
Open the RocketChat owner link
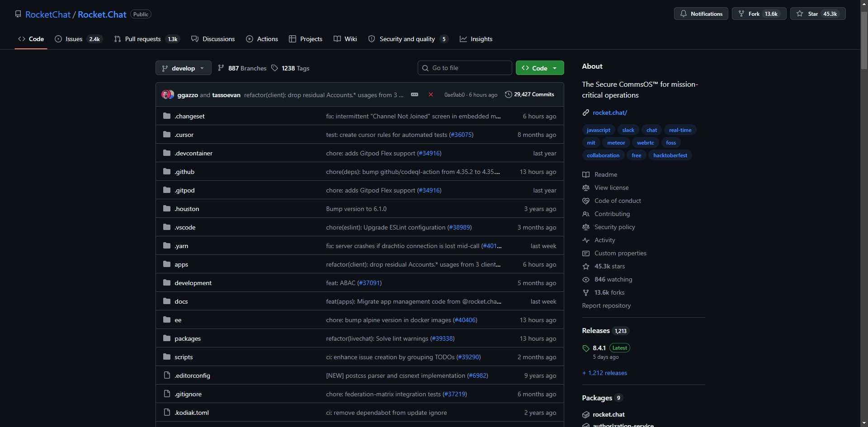[48, 14]
